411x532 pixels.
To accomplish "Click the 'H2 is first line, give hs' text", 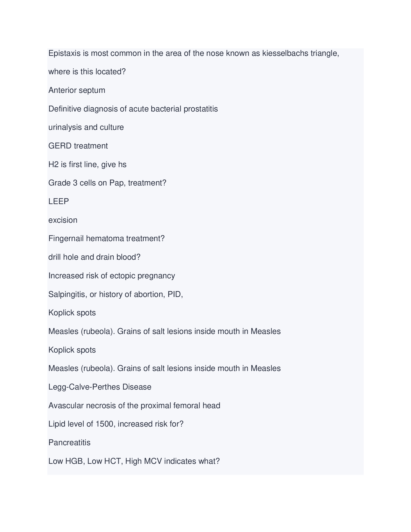I will pyautogui.click(x=87, y=165).
